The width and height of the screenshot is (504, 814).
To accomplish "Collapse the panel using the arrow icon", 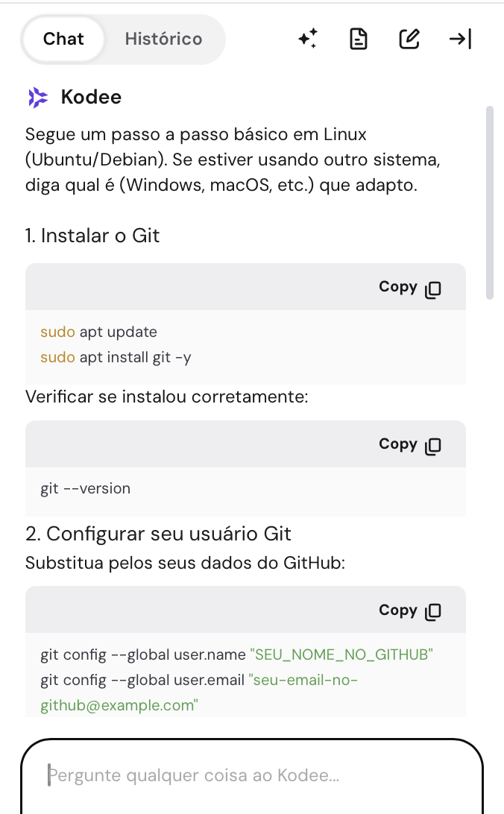I will (460, 39).
